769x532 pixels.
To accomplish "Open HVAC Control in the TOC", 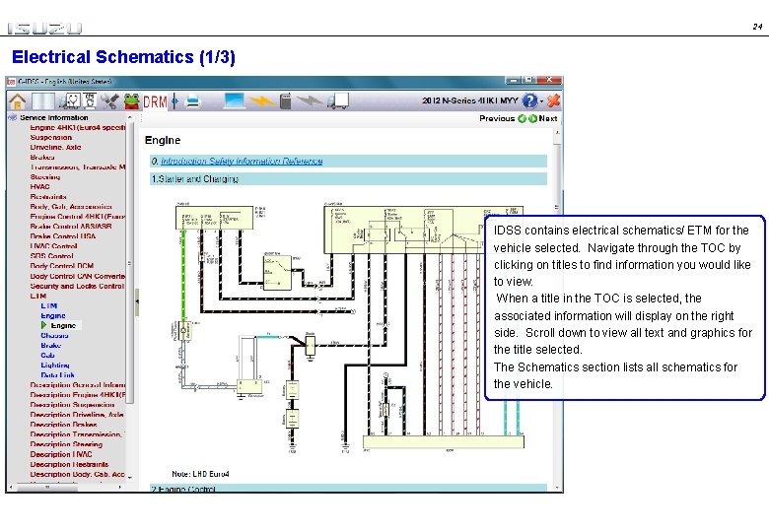I will coord(53,246).
